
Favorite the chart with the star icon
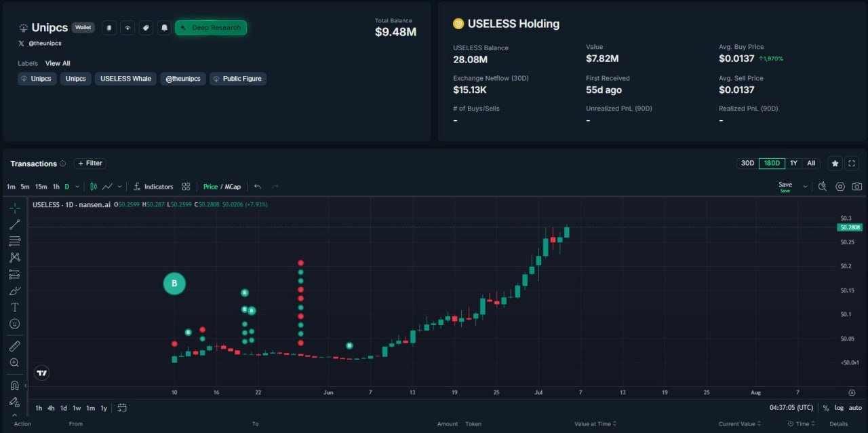point(835,164)
